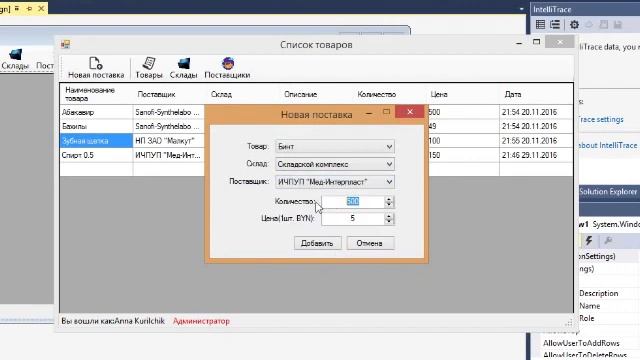The width and height of the screenshot is (640, 360).
Task: Expand the Товар combo box
Action: [389, 147]
